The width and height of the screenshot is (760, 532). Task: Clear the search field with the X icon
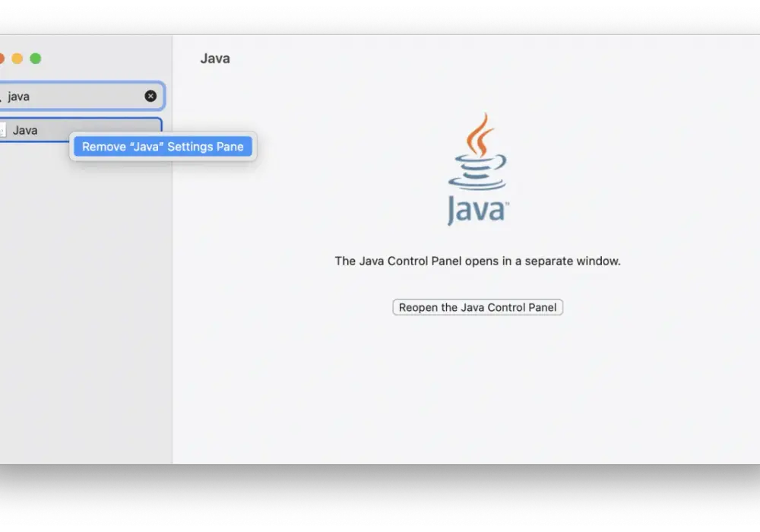pyautogui.click(x=150, y=96)
